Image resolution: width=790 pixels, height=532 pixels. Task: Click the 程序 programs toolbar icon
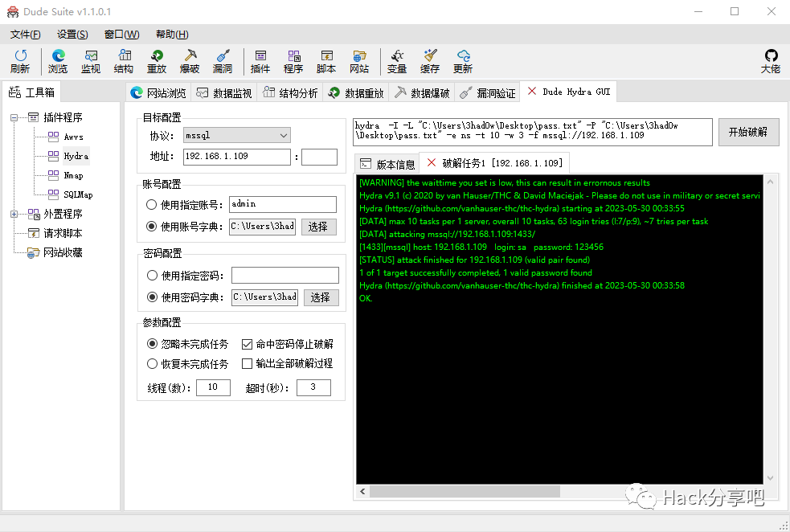293,61
